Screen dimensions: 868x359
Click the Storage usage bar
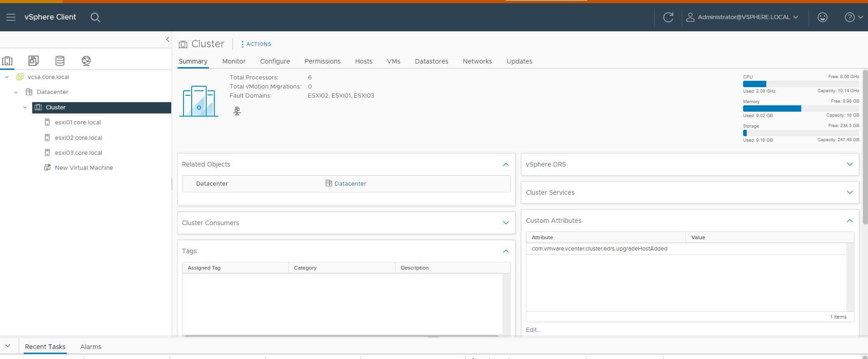pyautogui.click(x=801, y=133)
